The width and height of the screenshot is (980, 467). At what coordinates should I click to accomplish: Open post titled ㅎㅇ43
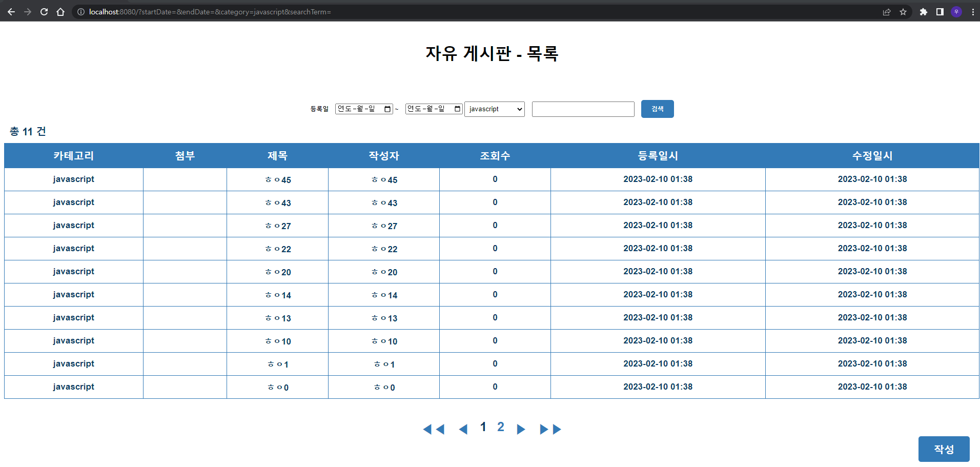click(278, 203)
